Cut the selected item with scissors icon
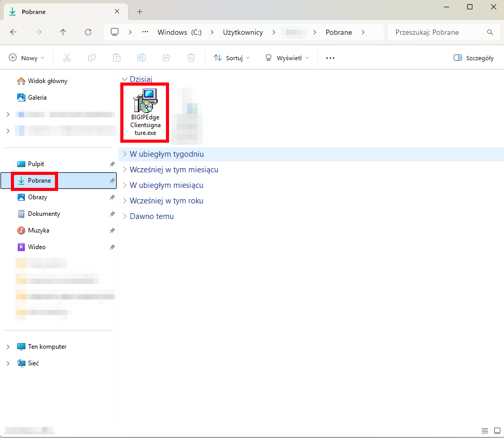Viewport: 504px width, 438px height. tap(67, 58)
